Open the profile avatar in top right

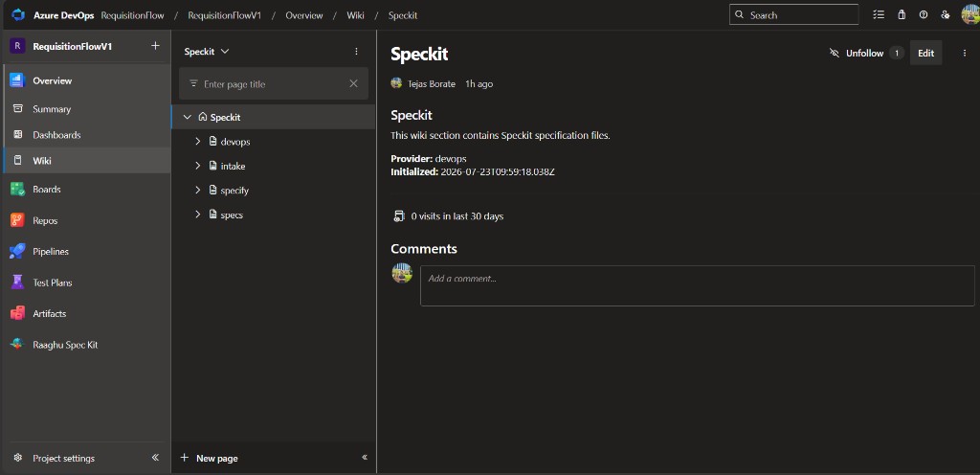tap(970, 14)
